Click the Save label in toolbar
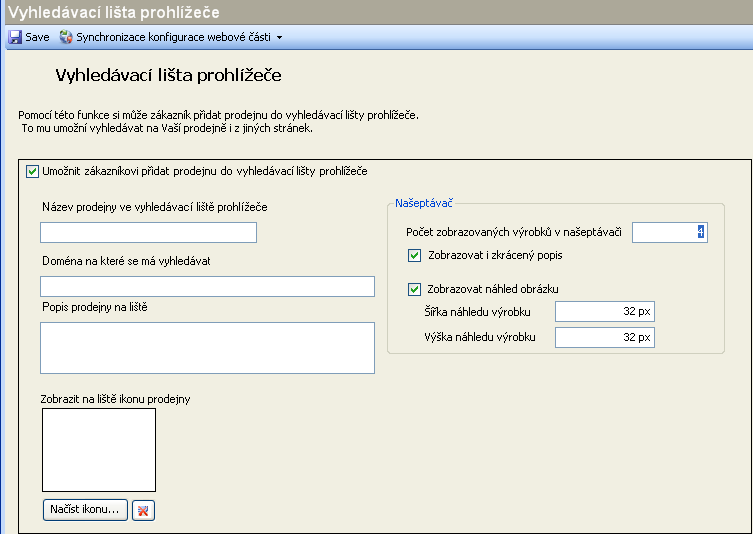 point(37,37)
